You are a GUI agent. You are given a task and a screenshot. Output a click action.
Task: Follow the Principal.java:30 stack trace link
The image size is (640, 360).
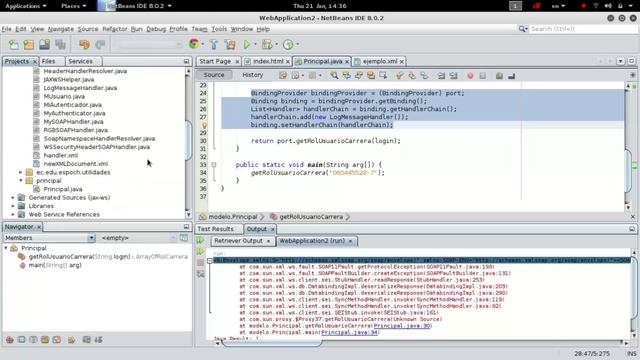click(402, 326)
